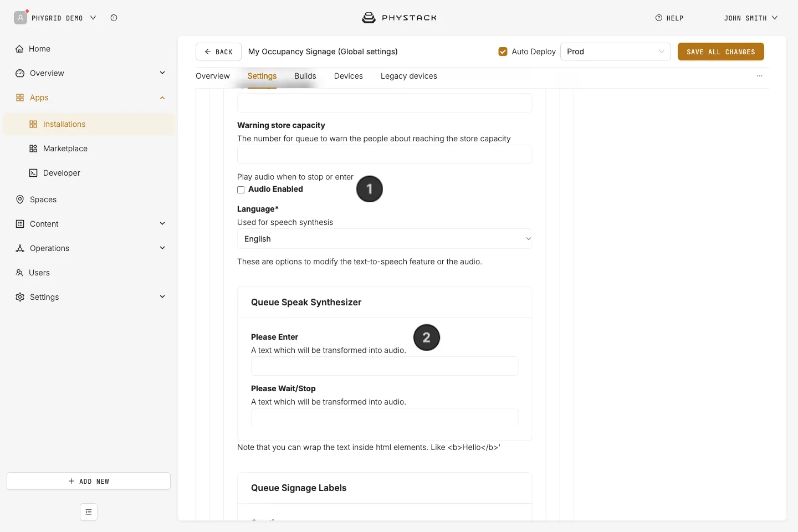The height and width of the screenshot is (532, 798).
Task: Click the Save All Changes button
Action: click(721, 52)
